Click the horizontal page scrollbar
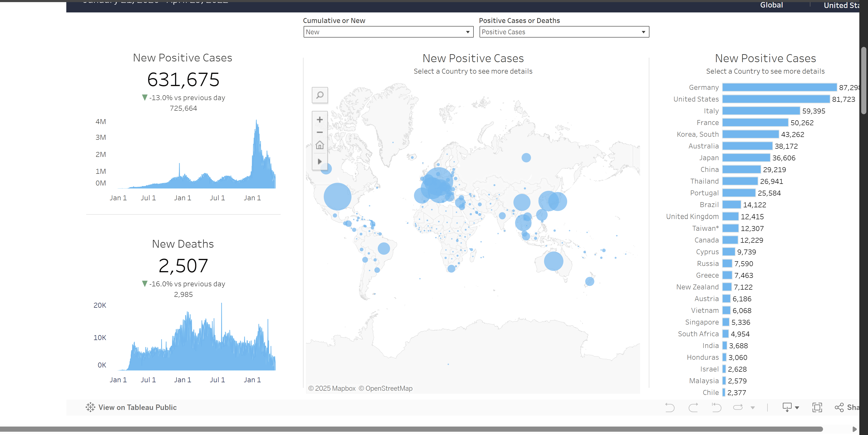 pyautogui.click(x=411, y=429)
